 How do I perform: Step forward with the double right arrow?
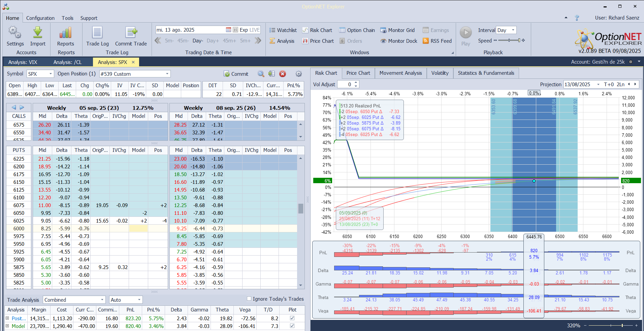[258, 41]
